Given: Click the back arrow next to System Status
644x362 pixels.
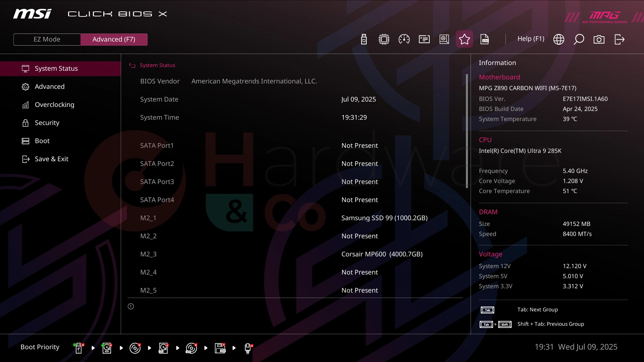Looking at the screenshot, I should (x=132, y=65).
